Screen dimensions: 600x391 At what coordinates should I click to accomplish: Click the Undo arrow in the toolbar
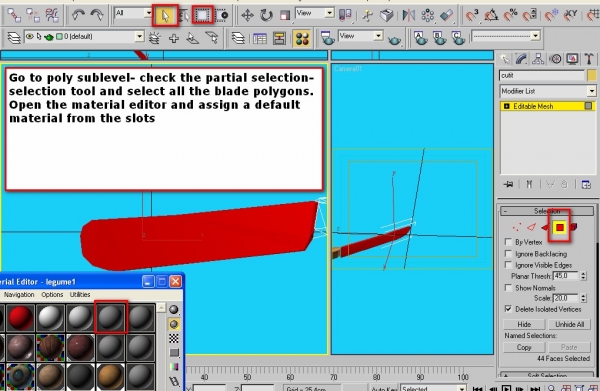click(78, 16)
